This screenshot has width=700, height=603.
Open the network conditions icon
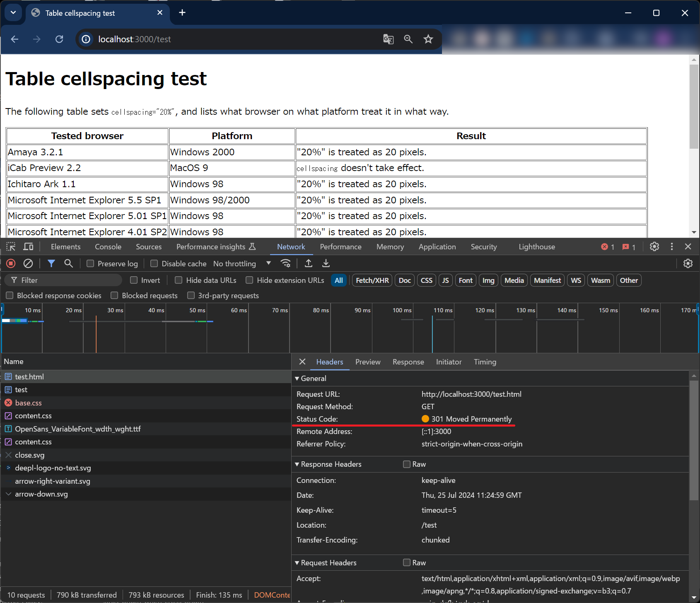pyautogui.click(x=285, y=263)
